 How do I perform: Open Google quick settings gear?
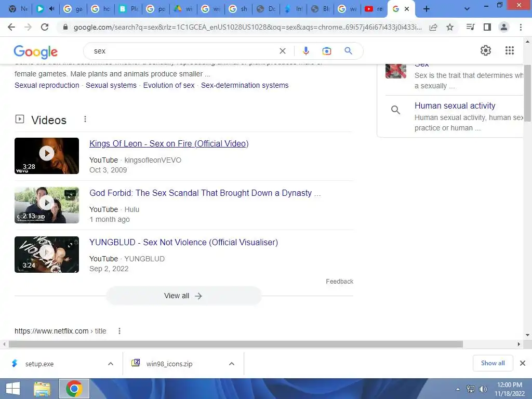click(486, 50)
